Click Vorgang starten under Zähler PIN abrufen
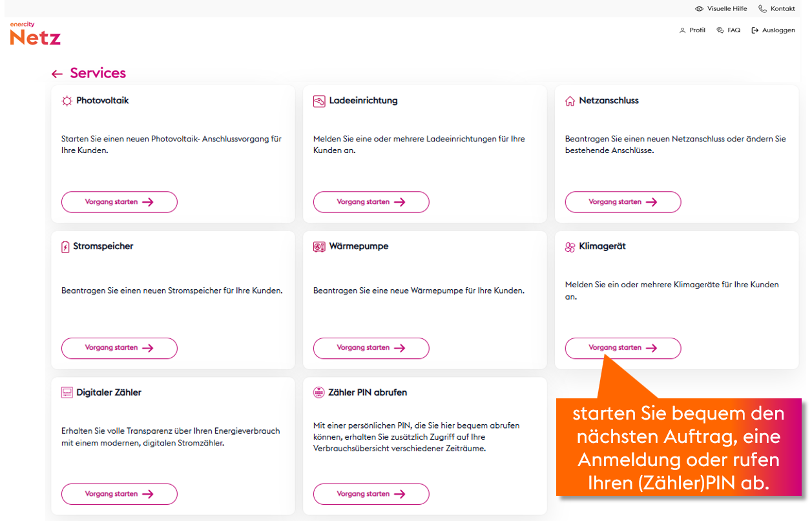The height and width of the screenshot is (521, 812). (371, 494)
